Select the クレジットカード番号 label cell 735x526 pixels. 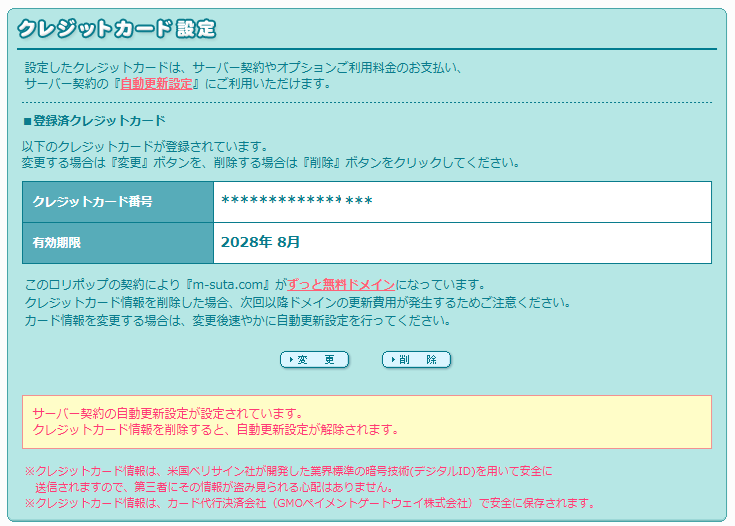click(118, 202)
